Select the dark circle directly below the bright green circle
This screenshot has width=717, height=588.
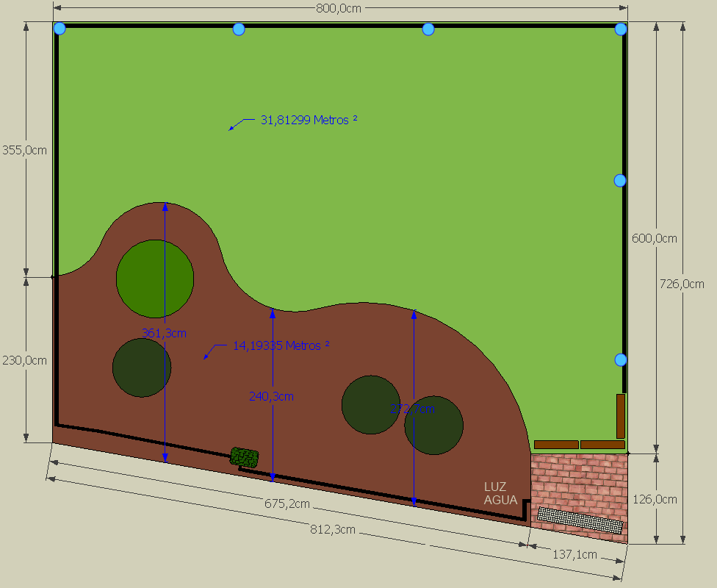(x=142, y=368)
